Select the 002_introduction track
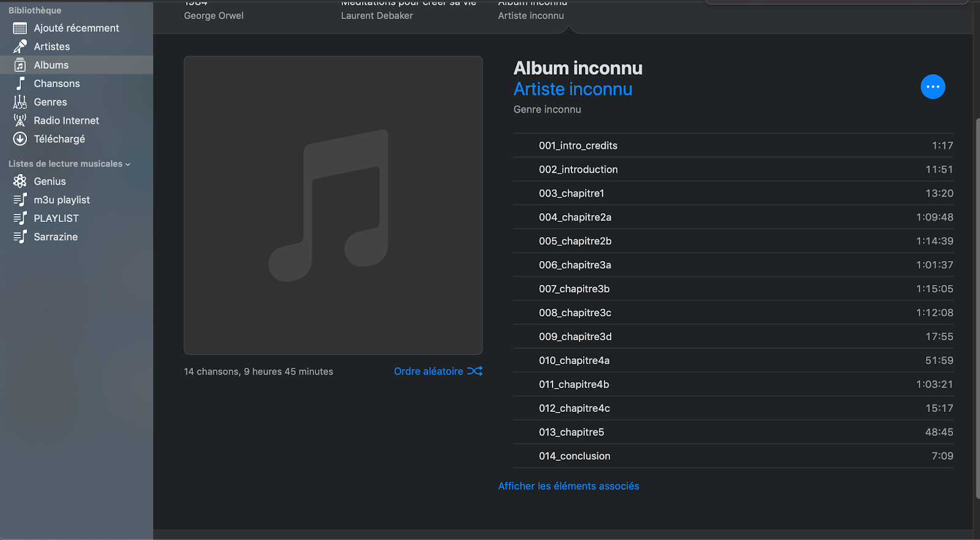Image resolution: width=980 pixels, height=540 pixels. point(578,170)
